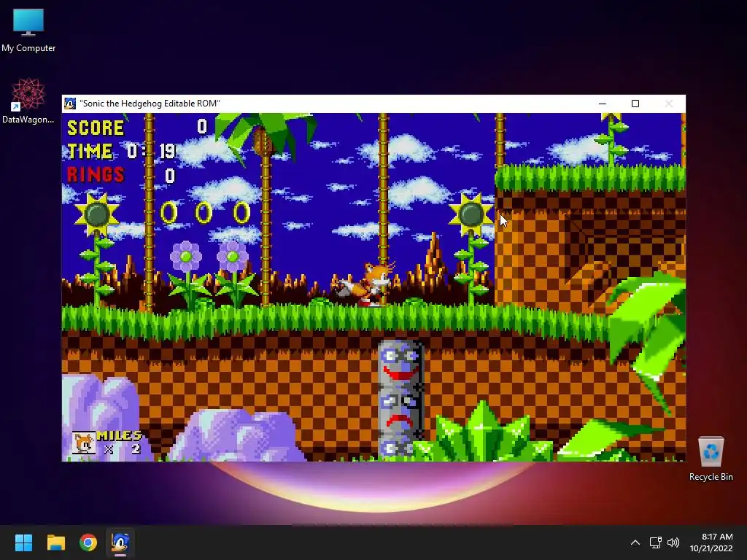747x560 pixels.
Task: Click the TIME counter in the HUD
Action: [122, 151]
